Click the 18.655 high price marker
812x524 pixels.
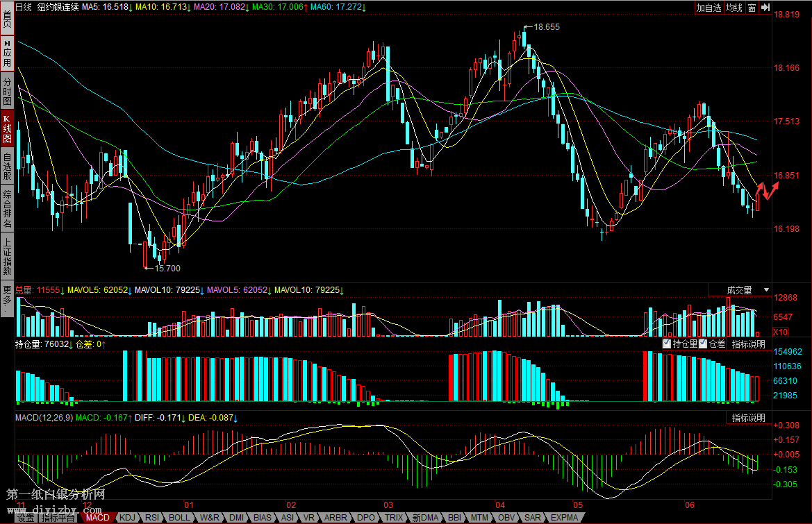pos(547,27)
